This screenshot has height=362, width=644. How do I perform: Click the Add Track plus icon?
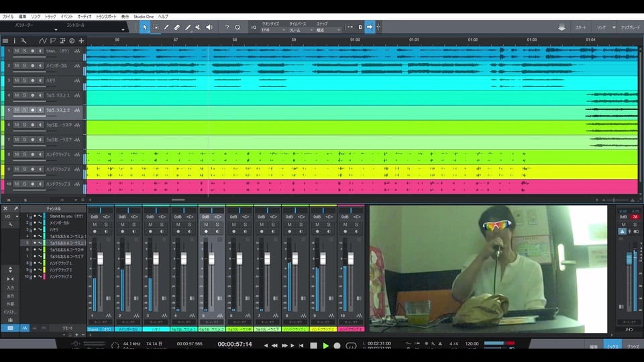coord(81,41)
